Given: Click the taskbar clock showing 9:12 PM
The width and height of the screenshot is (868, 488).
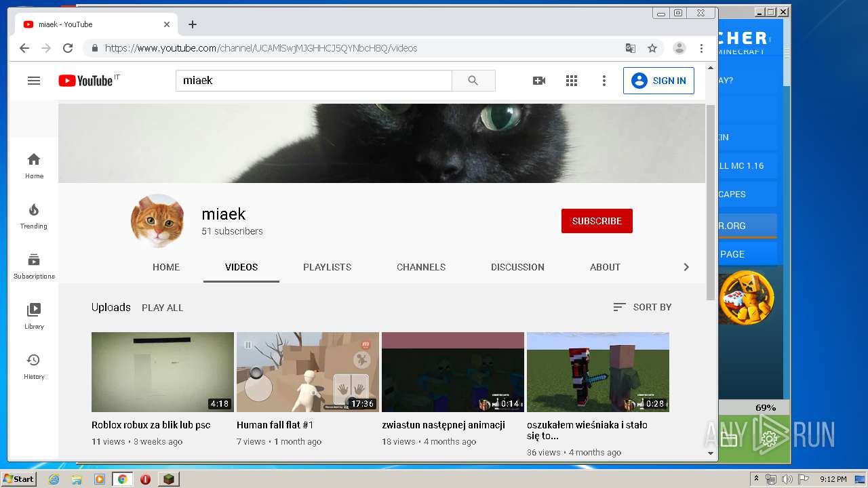Looking at the screenshot, I should (833, 479).
